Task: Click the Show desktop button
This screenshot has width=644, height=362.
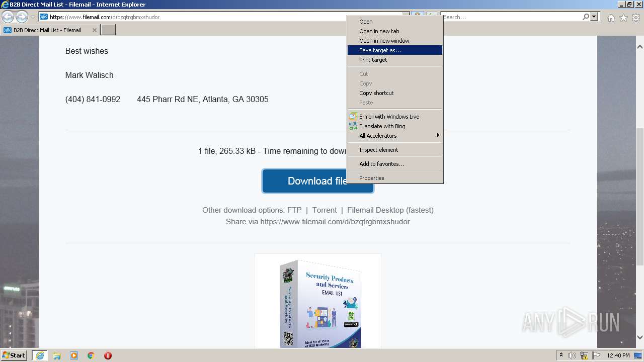Action: (x=638, y=355)
